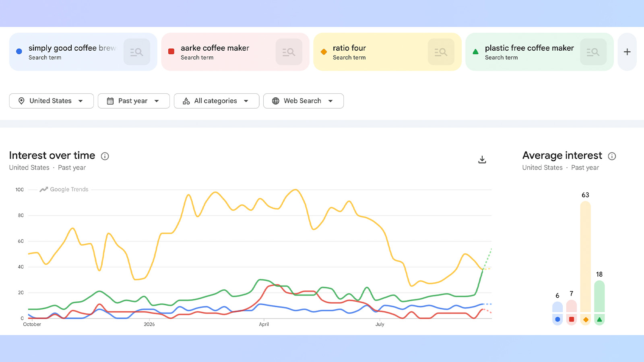
Task: Click the green triangle marker under average bar 18
Action: point(599,319)
